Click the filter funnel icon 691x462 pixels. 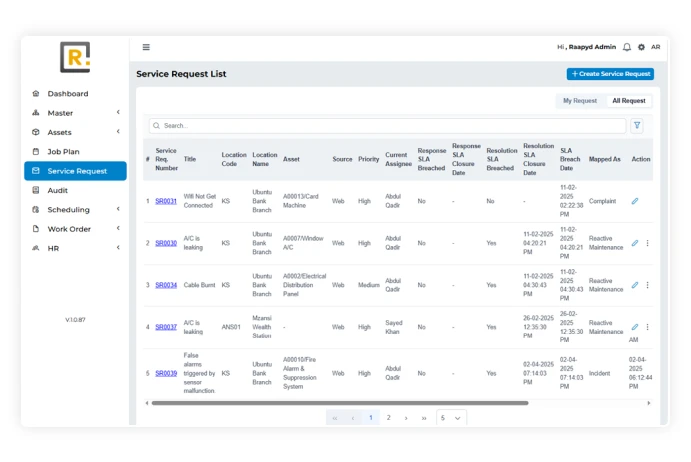[636, 126]
